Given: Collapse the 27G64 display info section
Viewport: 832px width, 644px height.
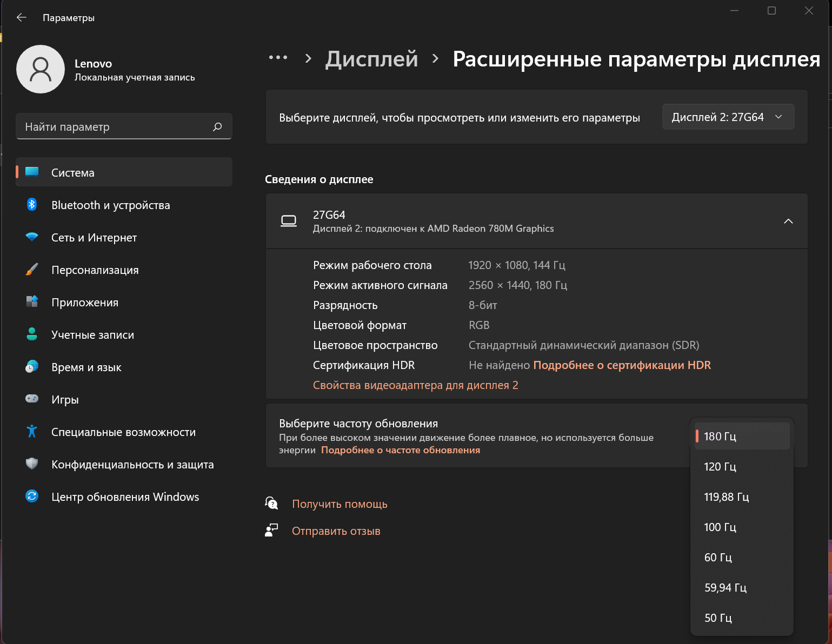Looking at the screenshot, I should coord(788,221).
